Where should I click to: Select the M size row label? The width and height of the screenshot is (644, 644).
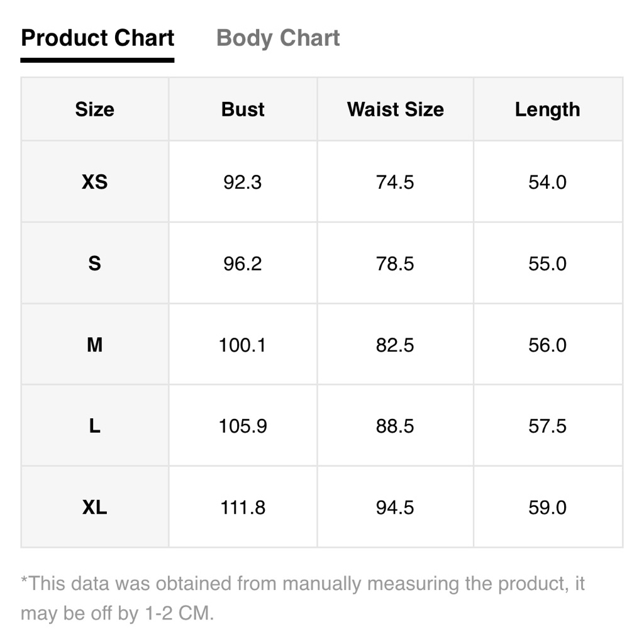click(95, 345)
